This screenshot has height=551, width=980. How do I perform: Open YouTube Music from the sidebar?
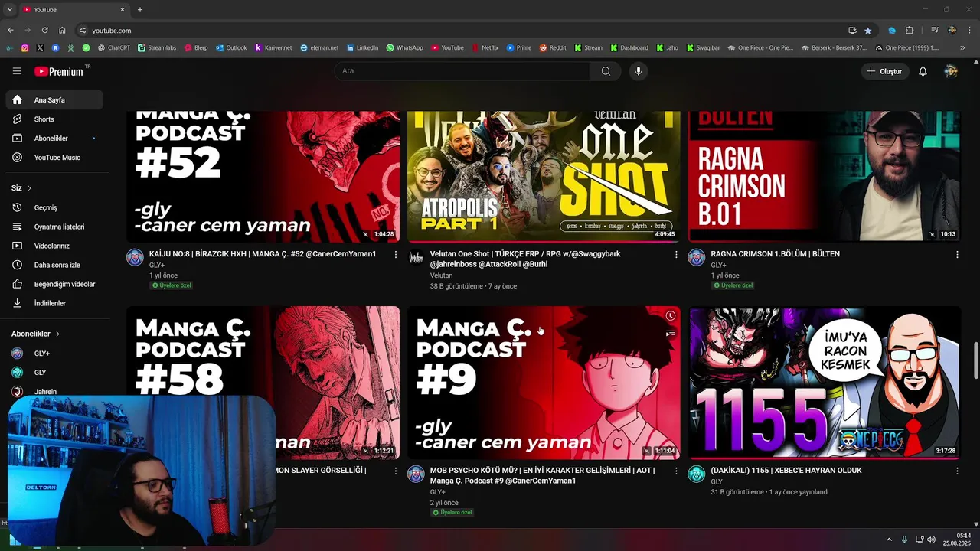pyautogui.click(x=54, y=158)
